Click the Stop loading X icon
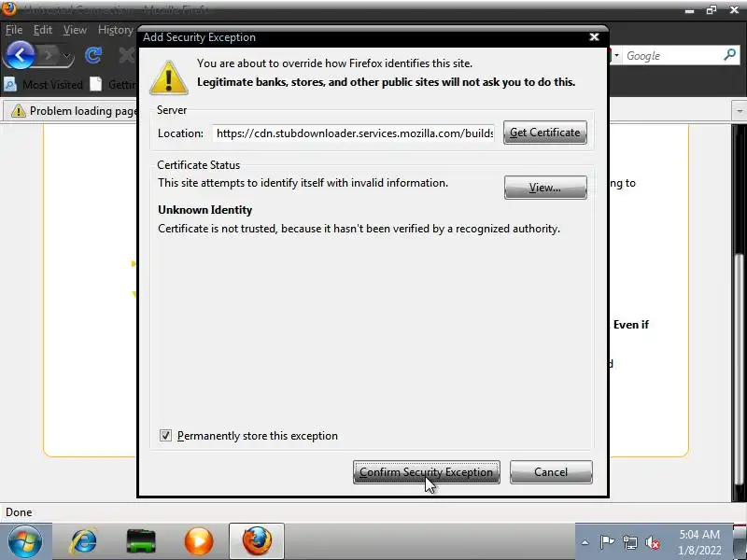The width and height of the screenshot is (747, 560). 127,56
